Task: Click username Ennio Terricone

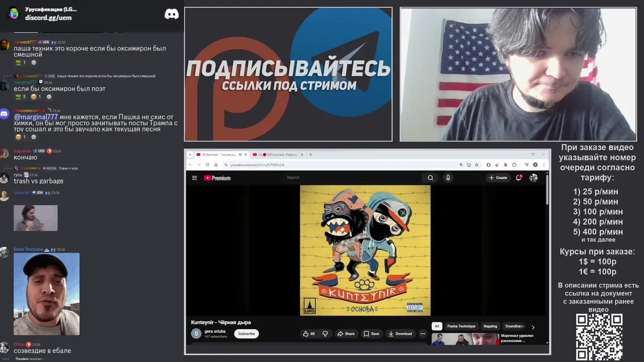Action: point(28,249)
